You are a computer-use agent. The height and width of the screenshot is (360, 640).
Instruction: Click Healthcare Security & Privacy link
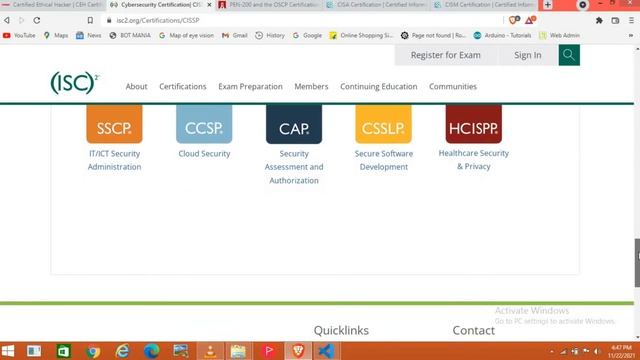click(473, 160)
